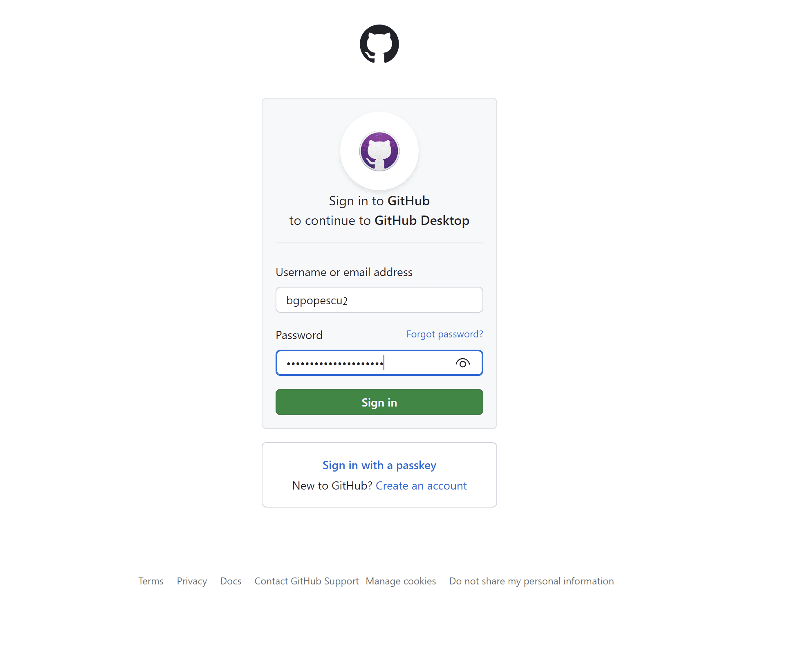Screen dimensions: 812x647
Task: Visit the Privacy footer link
Action: 192,581
